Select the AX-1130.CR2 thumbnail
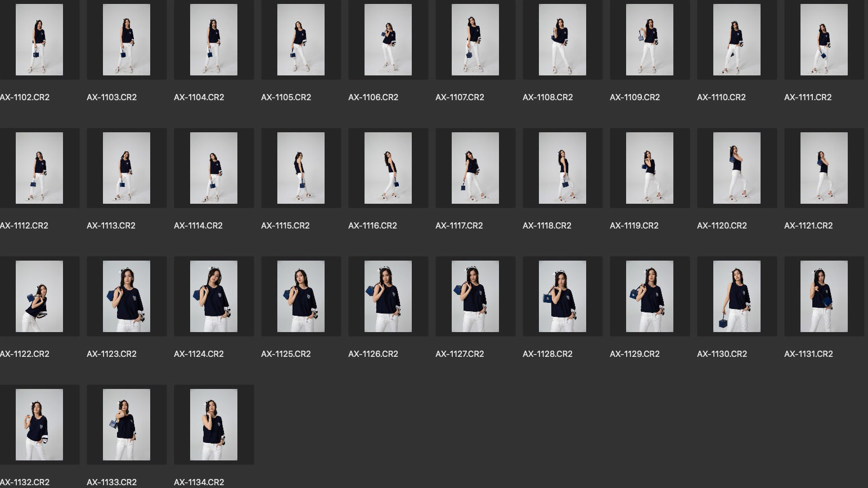Screen dimensions: 868x488 [x=736, y=297]
